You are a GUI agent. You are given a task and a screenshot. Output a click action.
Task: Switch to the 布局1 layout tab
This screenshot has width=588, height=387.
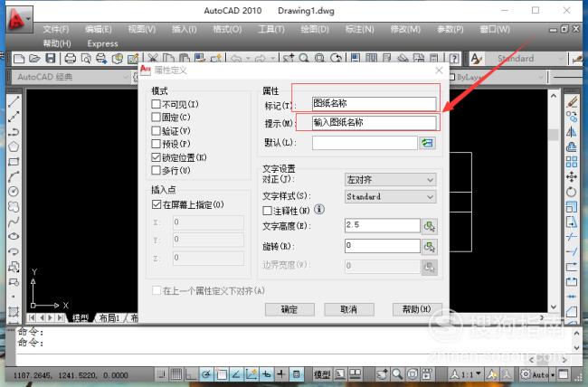tap(109, 318)
